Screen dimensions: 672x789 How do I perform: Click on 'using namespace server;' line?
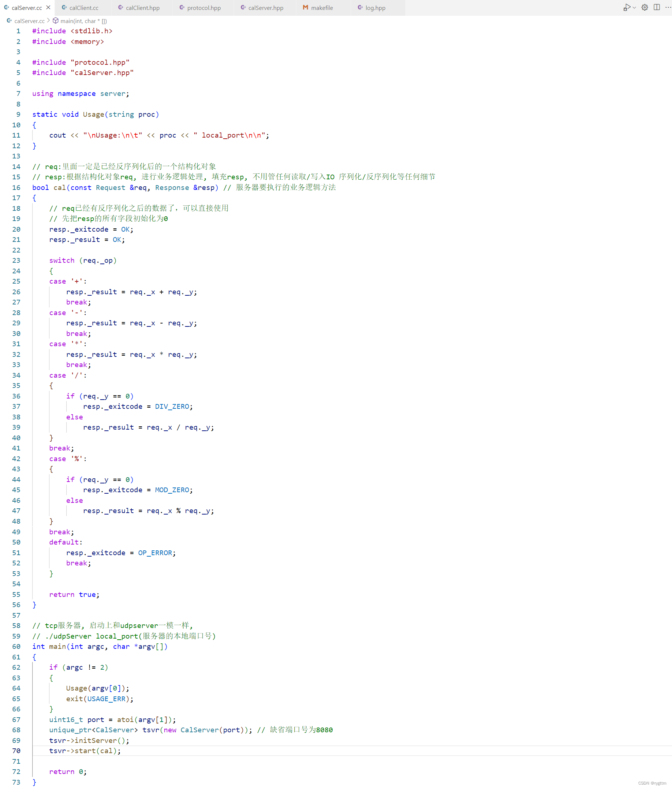(81, 93)
